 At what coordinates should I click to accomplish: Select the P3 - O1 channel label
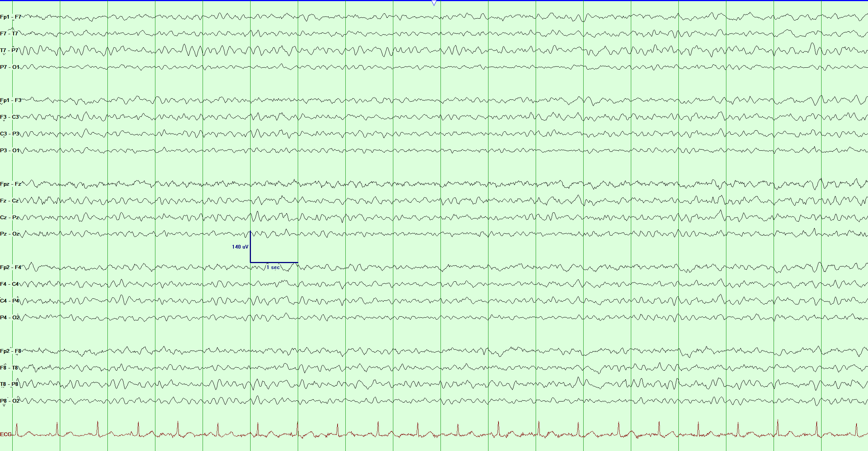click(x=10, y=151)
